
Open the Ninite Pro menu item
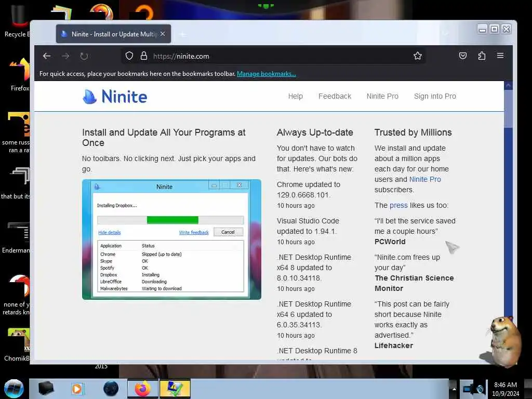tap(382, 96)
